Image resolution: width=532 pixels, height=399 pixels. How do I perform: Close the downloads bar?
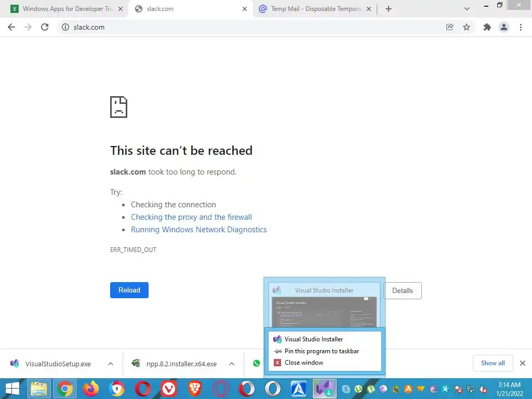(x=523, y=363)
